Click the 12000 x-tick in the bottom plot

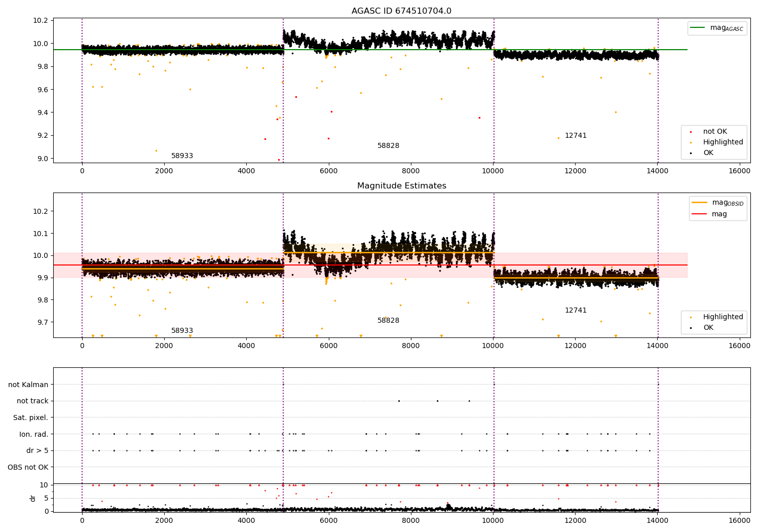[x=576, y=520]
